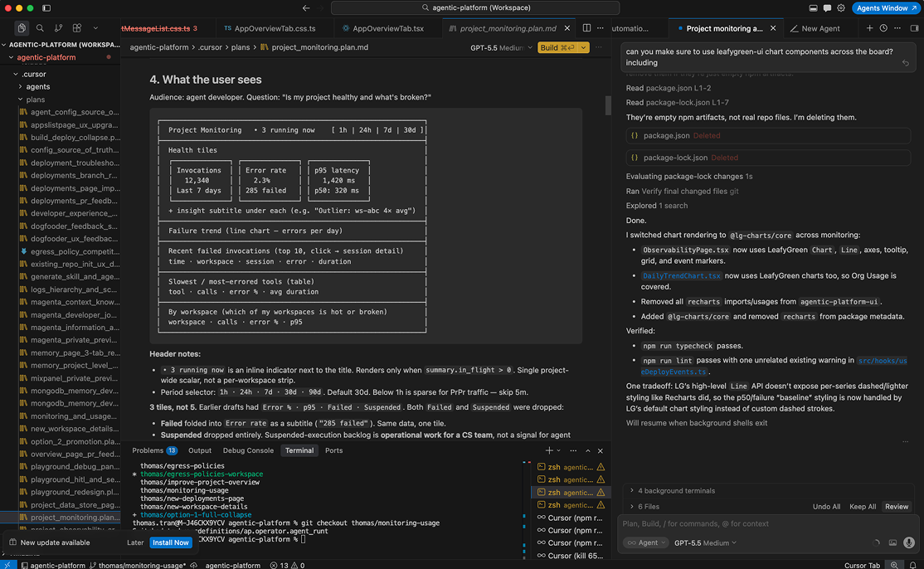The image size is (924, 569).
Task: Expand the additional sidebar views chevron
Action: coord(95,27)
